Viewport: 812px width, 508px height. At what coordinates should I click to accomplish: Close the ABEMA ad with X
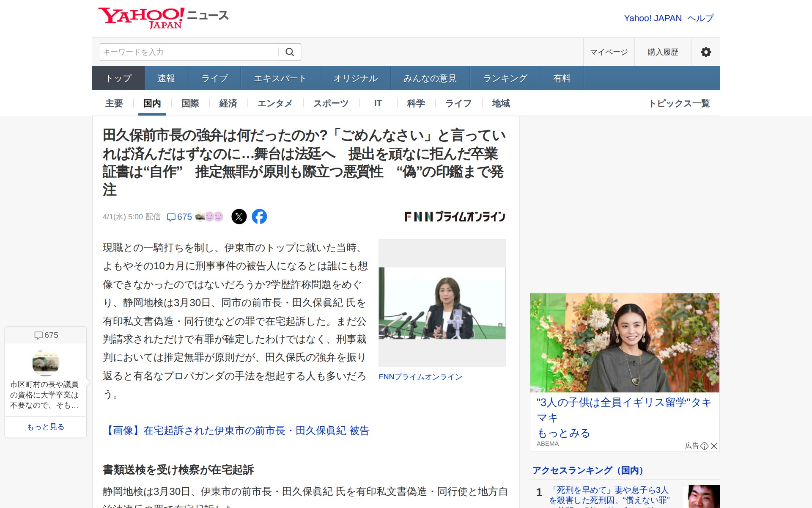pyautogui.click(x=714, y=446)
